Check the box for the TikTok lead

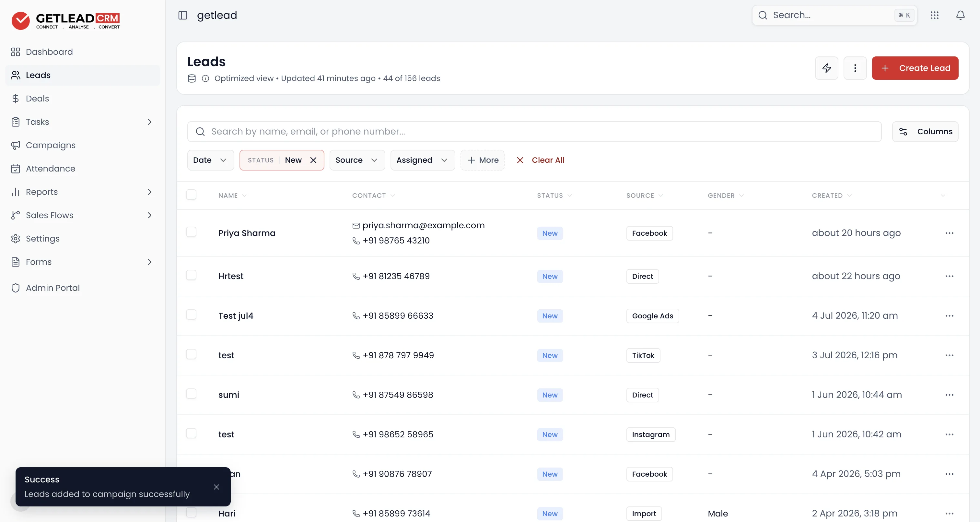[191, 354]
